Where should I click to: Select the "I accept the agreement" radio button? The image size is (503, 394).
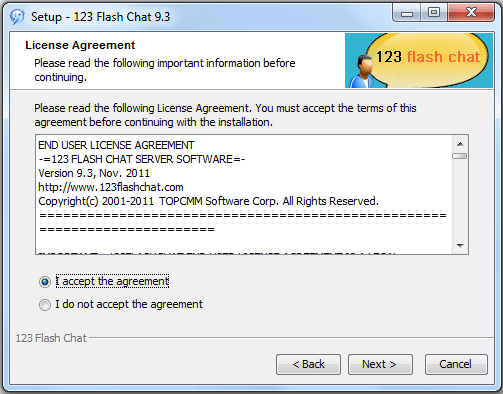pyautogui.click(x=45, y=282)
